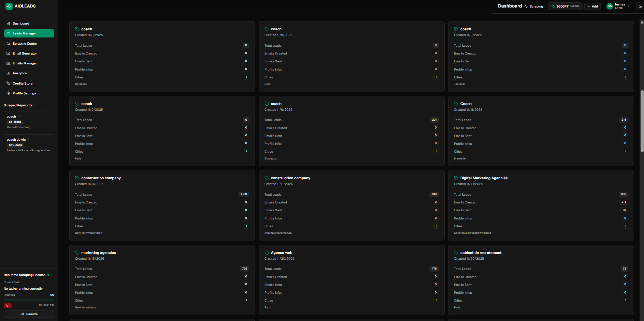The height and width of the screenshot is (321, 644).
Task: Click the Email Generator envelope icon
Action: click(x=8, y=53)
